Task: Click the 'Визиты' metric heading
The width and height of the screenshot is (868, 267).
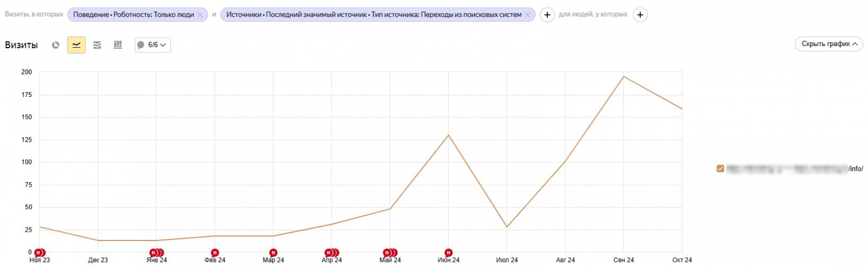Action: [21, 45]
